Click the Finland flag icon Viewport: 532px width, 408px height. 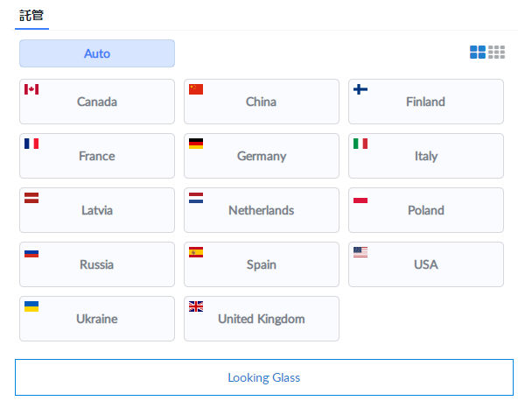point(360,89)
